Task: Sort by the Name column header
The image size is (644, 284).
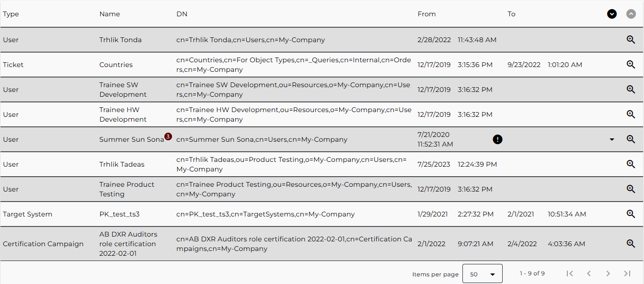Action: (110, 14)
